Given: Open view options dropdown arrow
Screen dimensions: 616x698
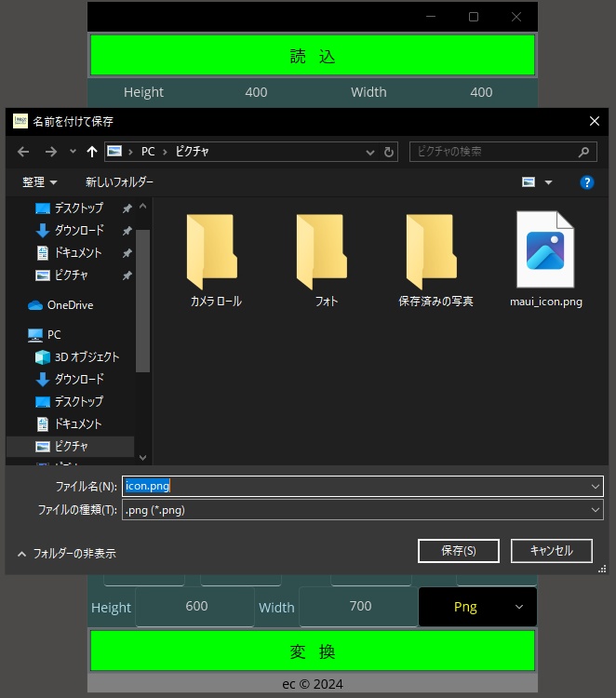Looking at the screenshot, I should [548, 182].
